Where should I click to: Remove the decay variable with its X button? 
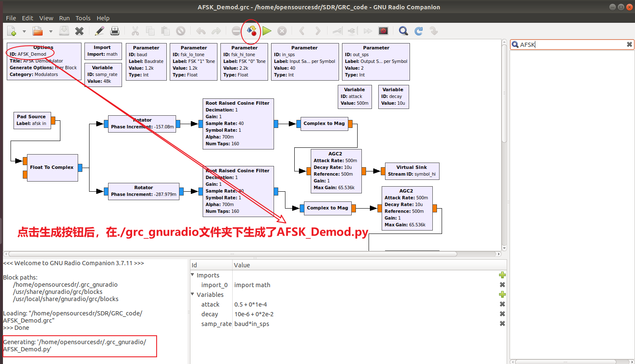502,314
